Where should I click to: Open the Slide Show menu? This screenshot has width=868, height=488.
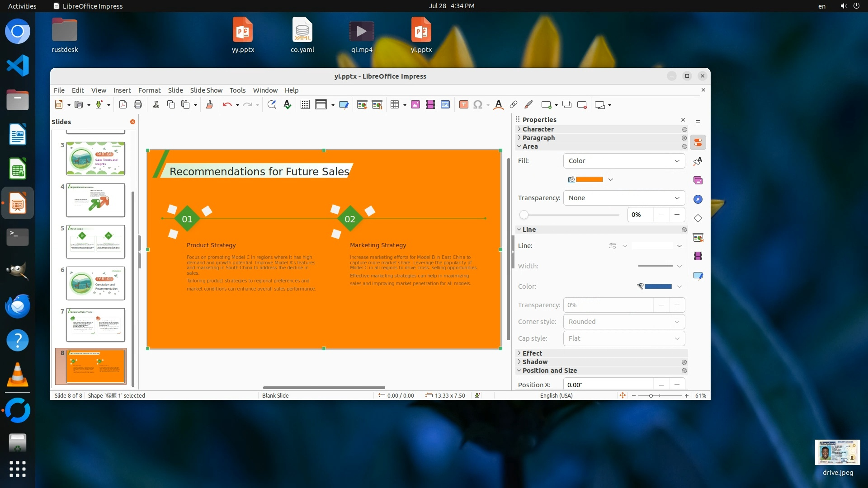point(206,90)
